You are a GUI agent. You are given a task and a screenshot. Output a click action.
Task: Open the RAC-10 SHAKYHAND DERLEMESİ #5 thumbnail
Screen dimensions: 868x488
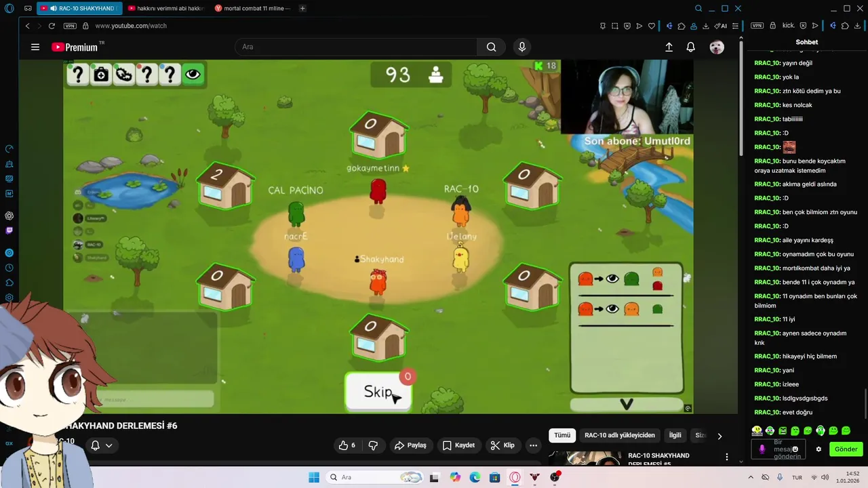pyautogui.click(x=585, y=459)
